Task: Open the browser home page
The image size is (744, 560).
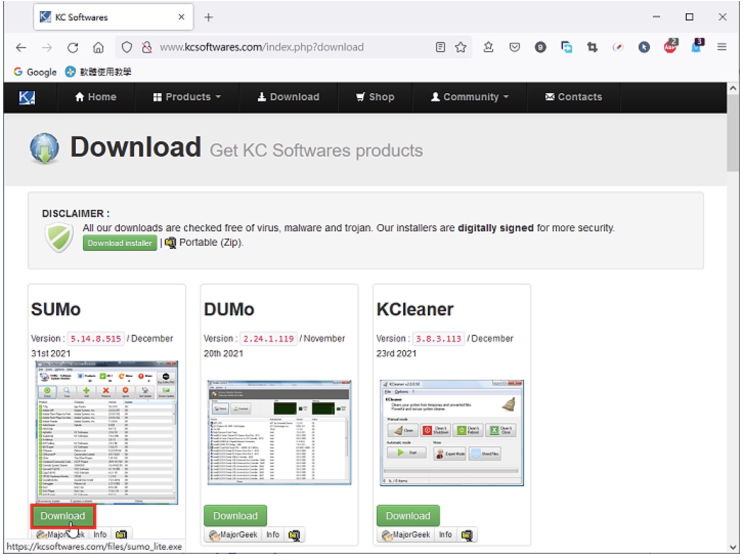Action: pyautogui.click(x=98, y=48)
